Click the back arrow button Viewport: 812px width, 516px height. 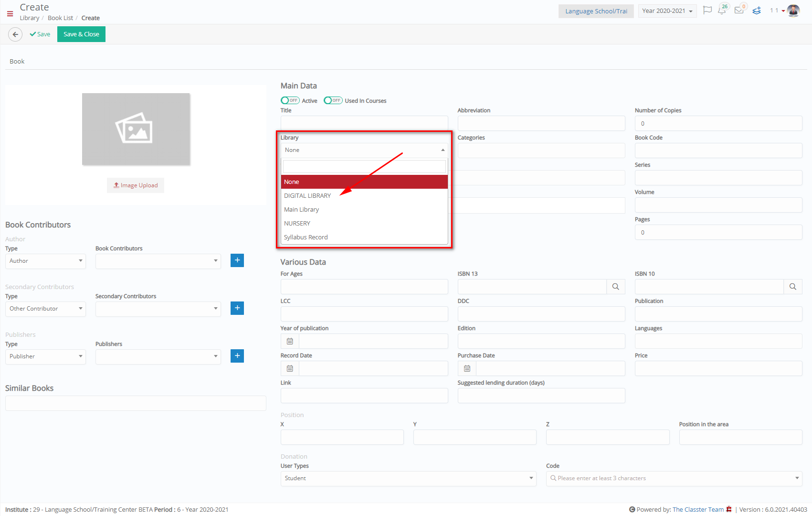point(15,34)
